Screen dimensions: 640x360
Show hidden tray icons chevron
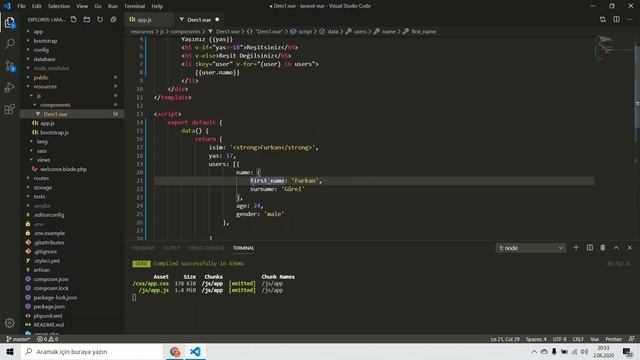(534, 351)
